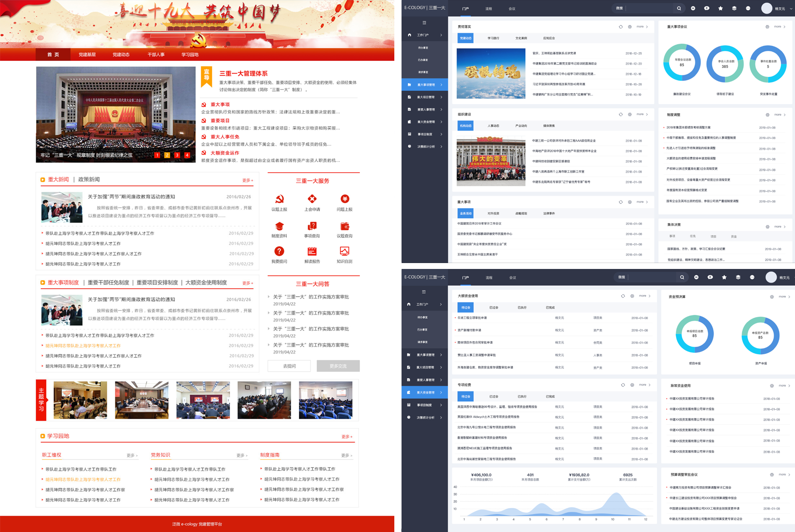Open 待办事宜 in upper dashboard sidebar
Viewport: 795px width, 532px height.
click(x=423, y=48)
